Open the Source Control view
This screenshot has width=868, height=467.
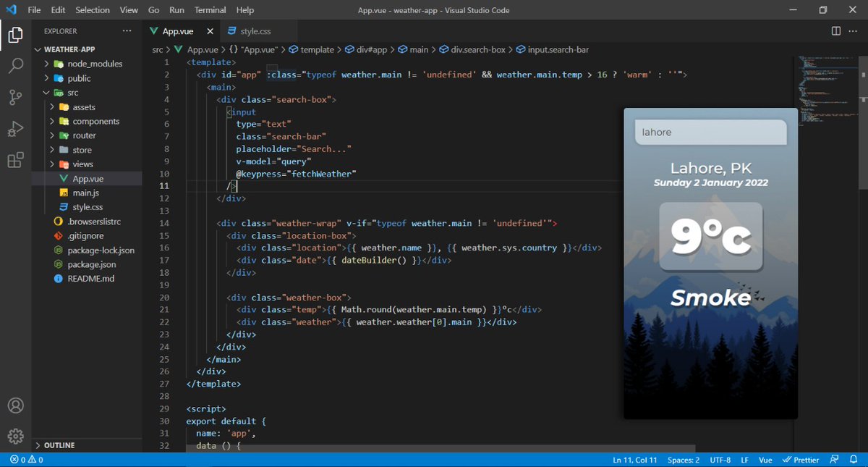pyautogui.click(x=16, y=97)
